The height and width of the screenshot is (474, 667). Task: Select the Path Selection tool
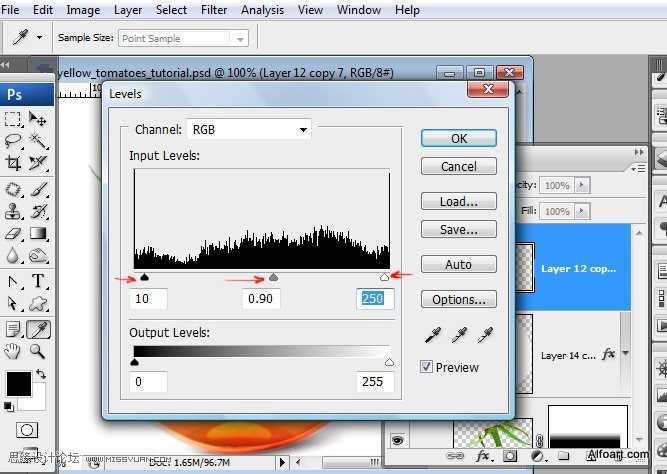[x=13, y=303]
